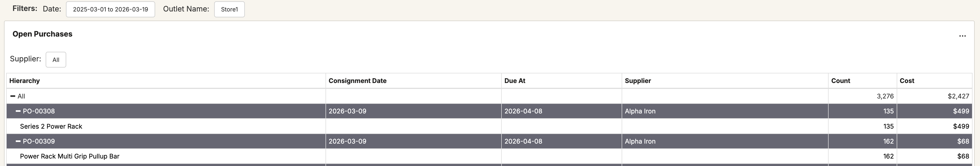The width and height of the screenshot is (980, 166).
Task: Open the Date range filter
Action: coord(110,10)
